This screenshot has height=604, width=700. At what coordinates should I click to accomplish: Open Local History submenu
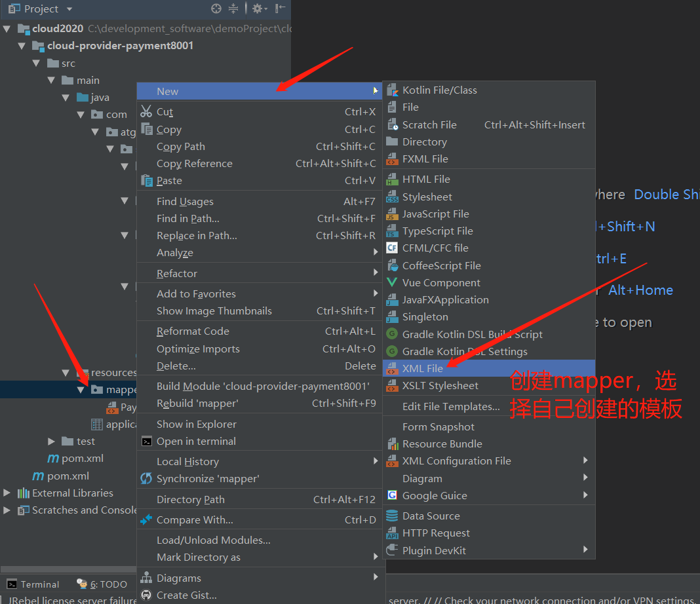click(260, 462)
